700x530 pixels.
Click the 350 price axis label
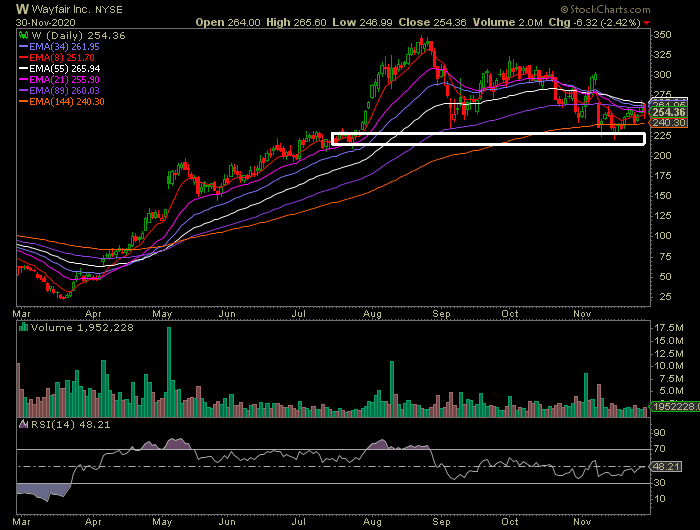(x=662, y=35)
